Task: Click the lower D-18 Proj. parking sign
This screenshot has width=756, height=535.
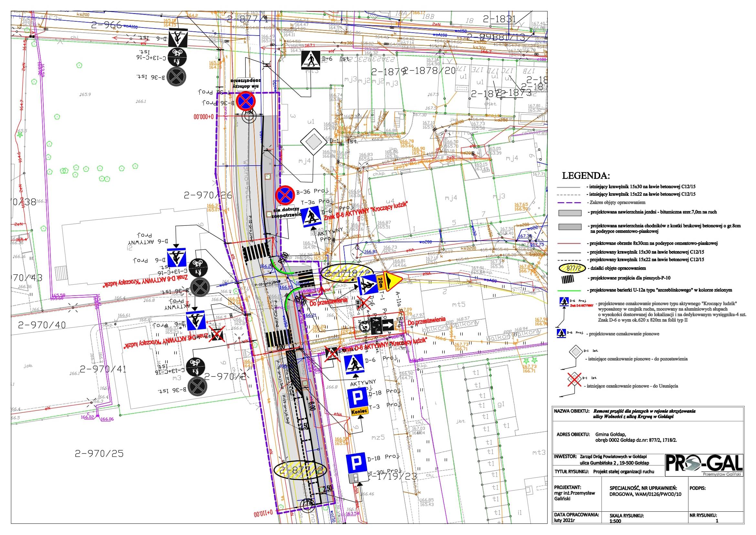Action: tap(357, 463)
